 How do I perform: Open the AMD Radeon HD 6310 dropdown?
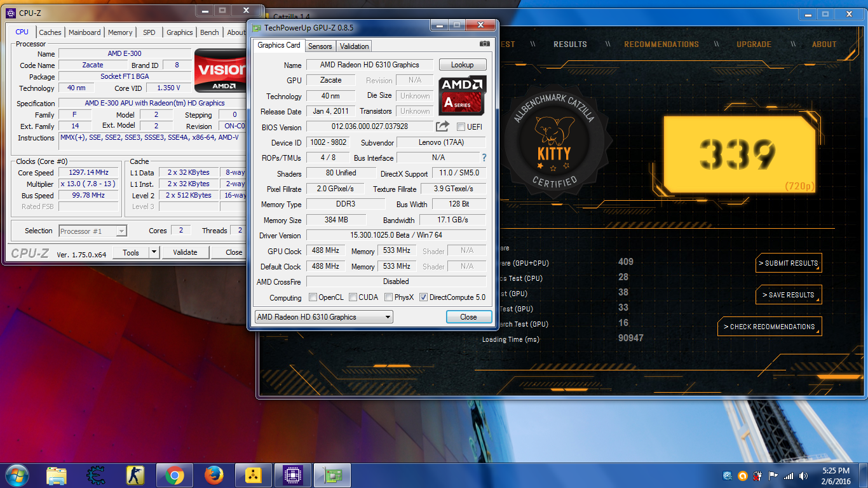click(324, 317)
